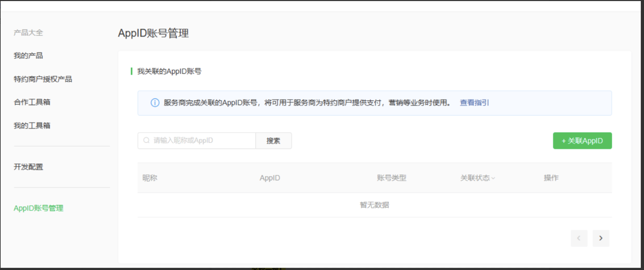The image size is (644, 270).
Task: Go to next page arrow
Action: tap(601, 238)
